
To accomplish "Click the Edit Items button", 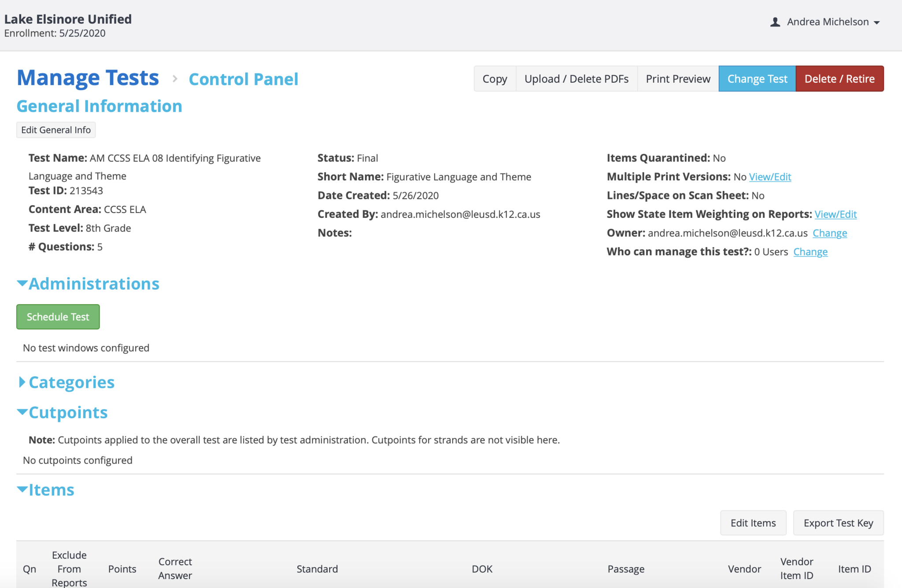I will 753,523.
